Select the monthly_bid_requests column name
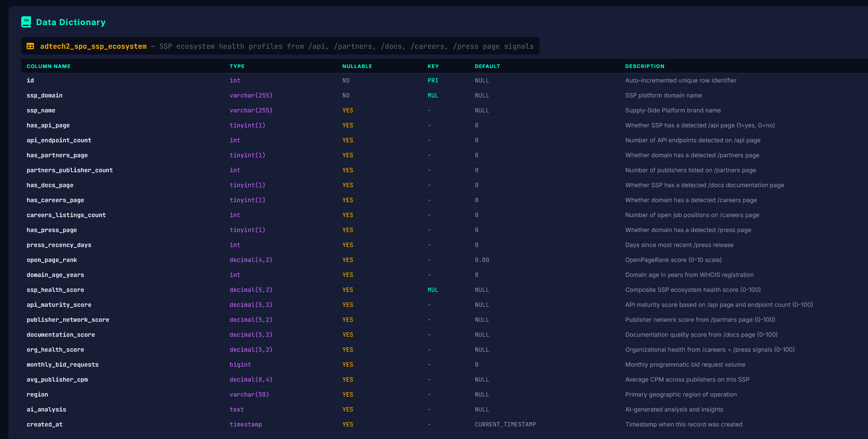 tap(63, 365)
